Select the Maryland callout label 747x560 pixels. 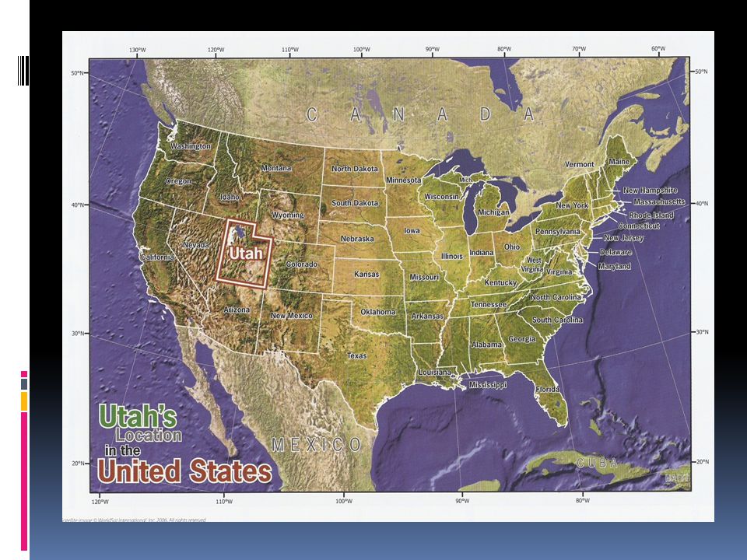click(615, 266)
